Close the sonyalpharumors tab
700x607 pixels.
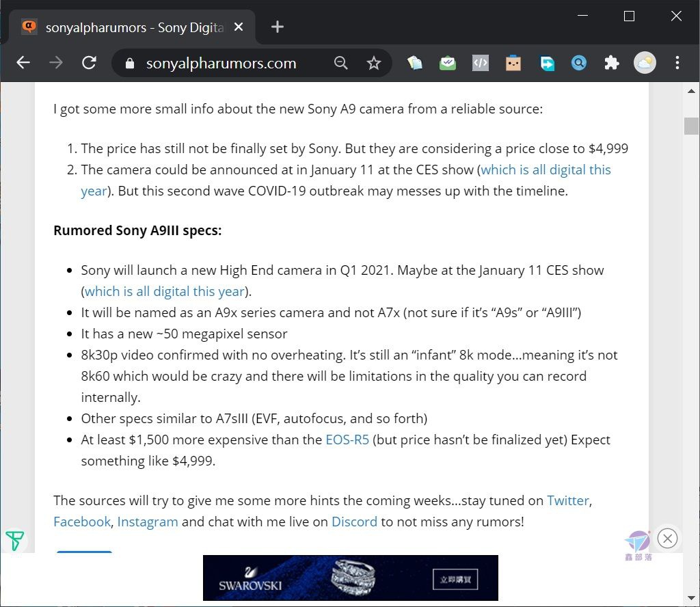tap(239, 27)
